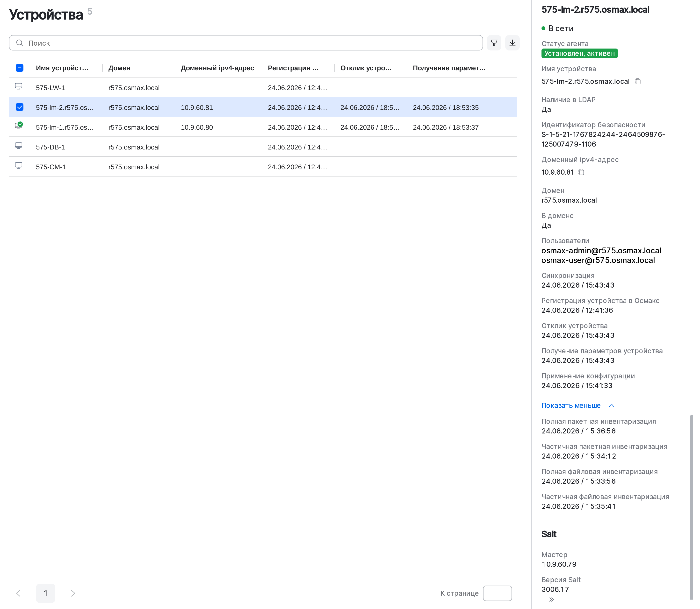This screenshot has width=700, height=609.
Task: Click registration date in 575-CM-1 row
Action: pos(297,167)
